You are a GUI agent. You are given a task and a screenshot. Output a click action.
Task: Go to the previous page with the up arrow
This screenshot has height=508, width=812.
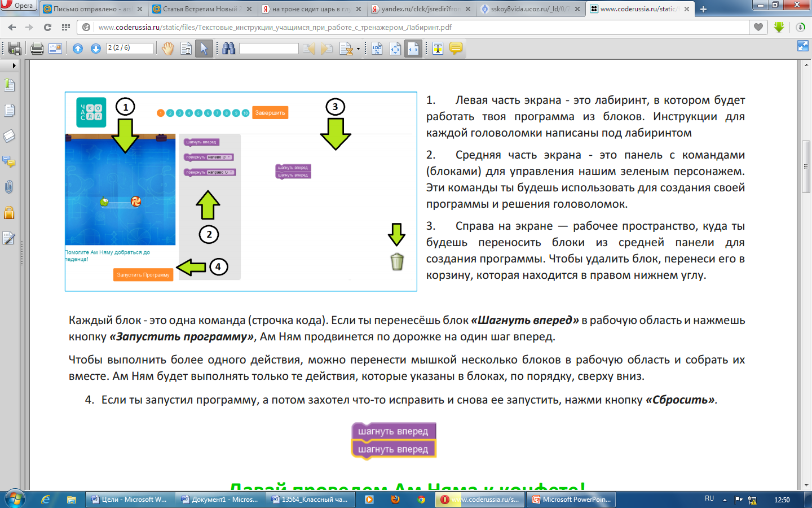point(78,49)
